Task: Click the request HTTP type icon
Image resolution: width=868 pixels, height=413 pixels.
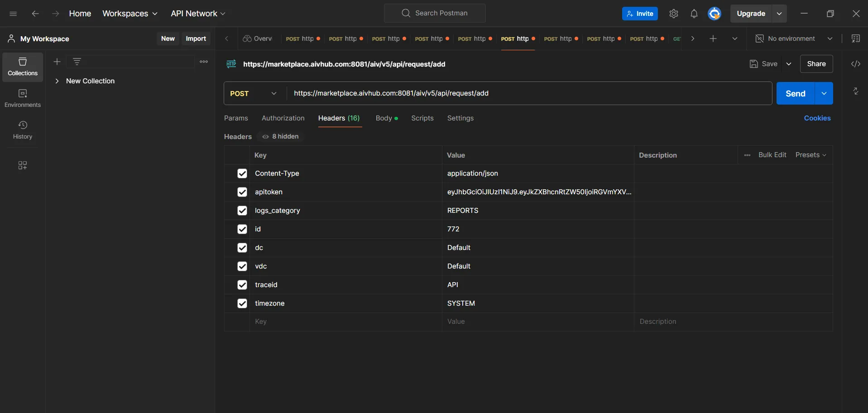Action: click(x=231, y=64)
